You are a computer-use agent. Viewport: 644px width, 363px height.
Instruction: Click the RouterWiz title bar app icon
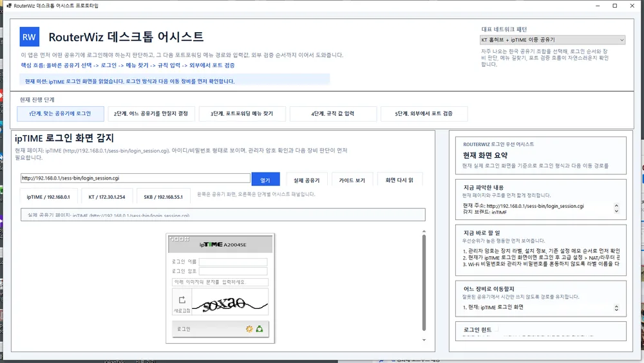[9, 6]
